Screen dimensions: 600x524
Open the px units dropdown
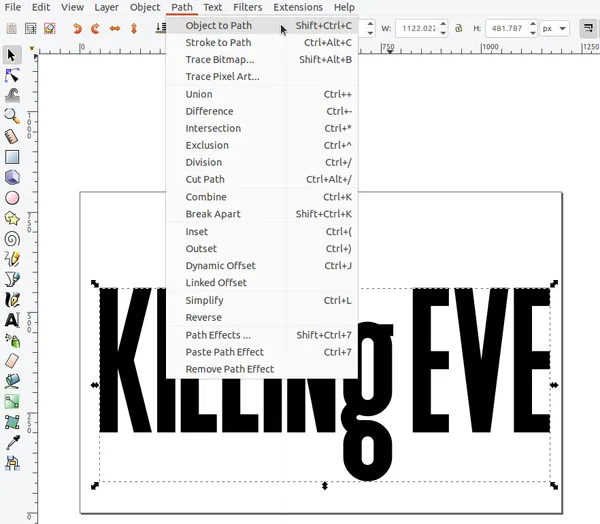[x=554, y=29]
